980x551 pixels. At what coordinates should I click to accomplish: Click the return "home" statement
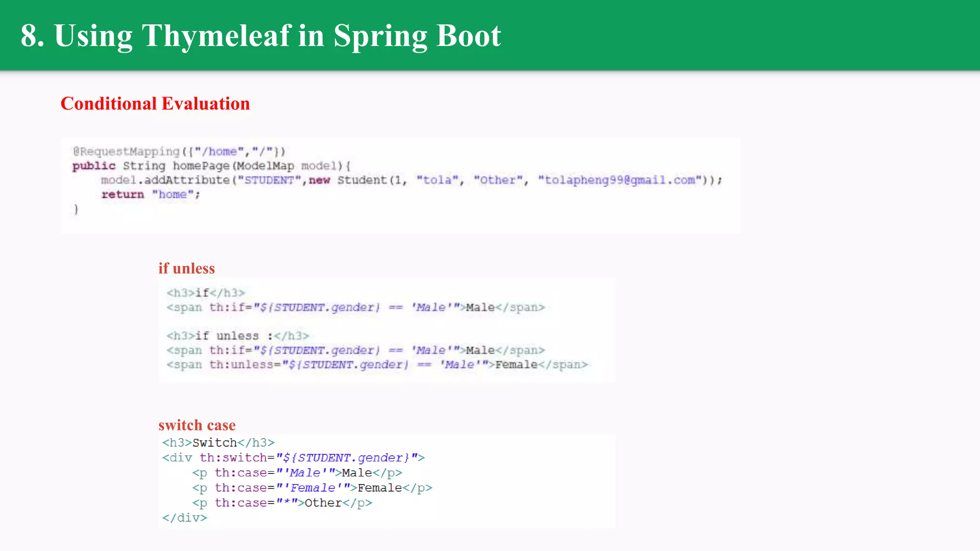tap(150, 195)
